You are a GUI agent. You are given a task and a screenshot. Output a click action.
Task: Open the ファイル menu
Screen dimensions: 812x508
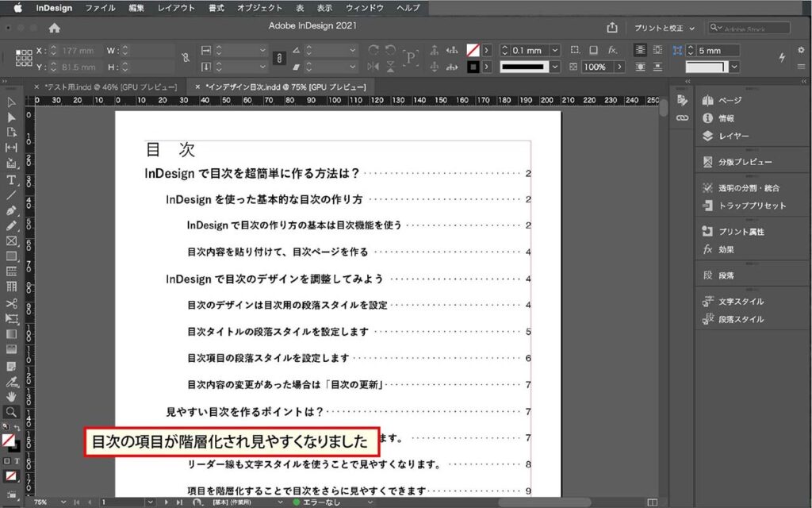pyautogui.click(x=100, y=8)
